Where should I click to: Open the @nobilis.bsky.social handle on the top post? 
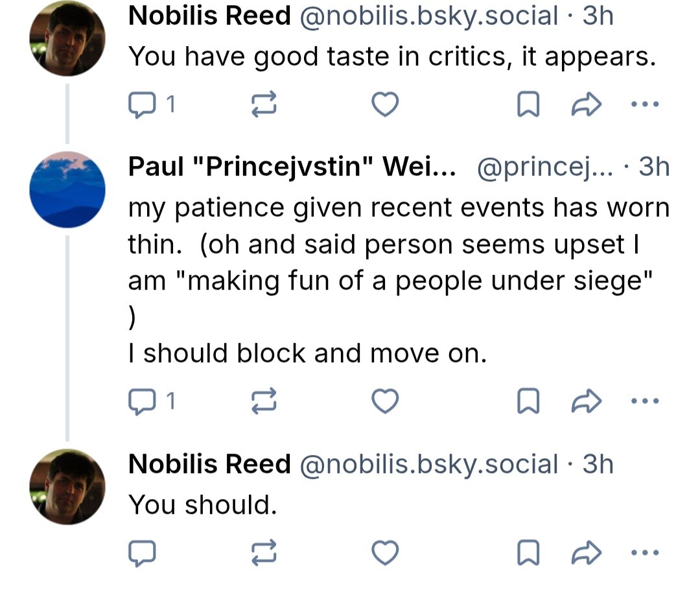[x=428, y=16]
